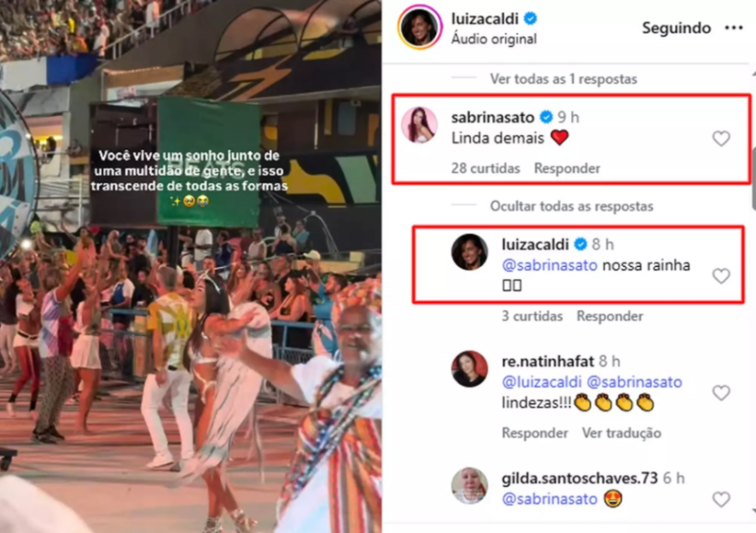The height and width of the screenshot is (533, 756).
Task: Expand 'Ver todas as 1 respostas'
Action: pos(563,79)
